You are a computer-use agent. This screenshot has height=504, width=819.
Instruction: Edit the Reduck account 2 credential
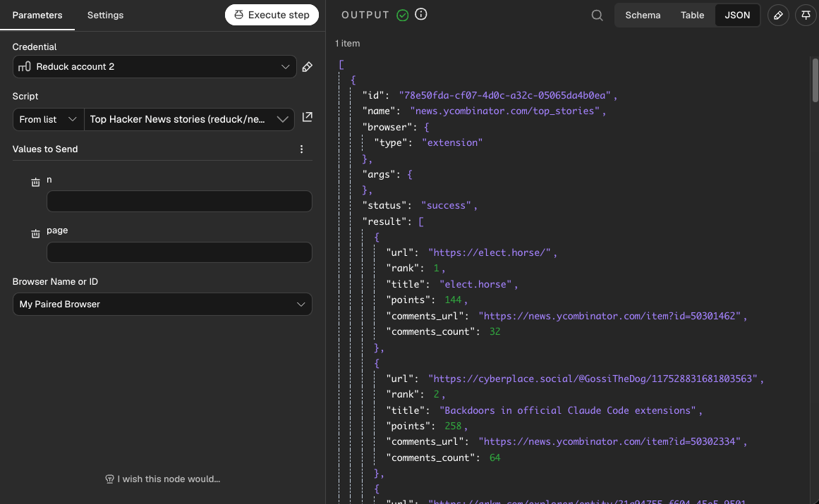click(x=307, y=67)
